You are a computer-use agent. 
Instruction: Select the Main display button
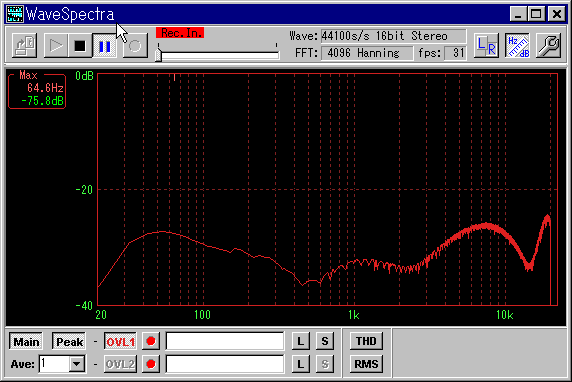pos(26,342)
